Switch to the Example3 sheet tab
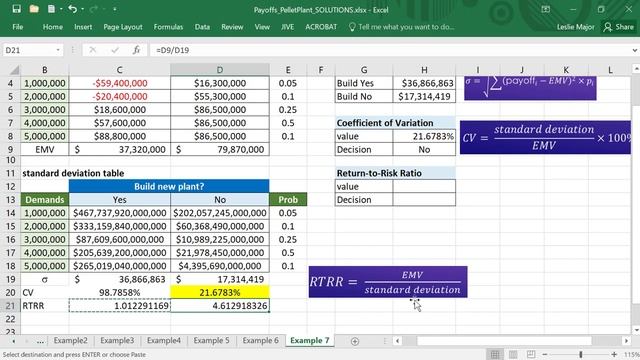Image resolution: width=640 pixels, height=360 pixels. click(117, 340)
